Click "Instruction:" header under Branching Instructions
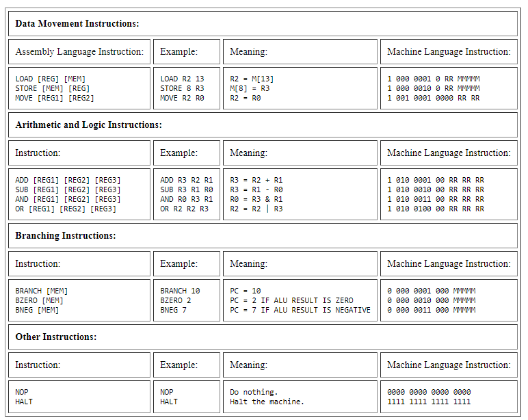528x420 pixels. point(38,264)
